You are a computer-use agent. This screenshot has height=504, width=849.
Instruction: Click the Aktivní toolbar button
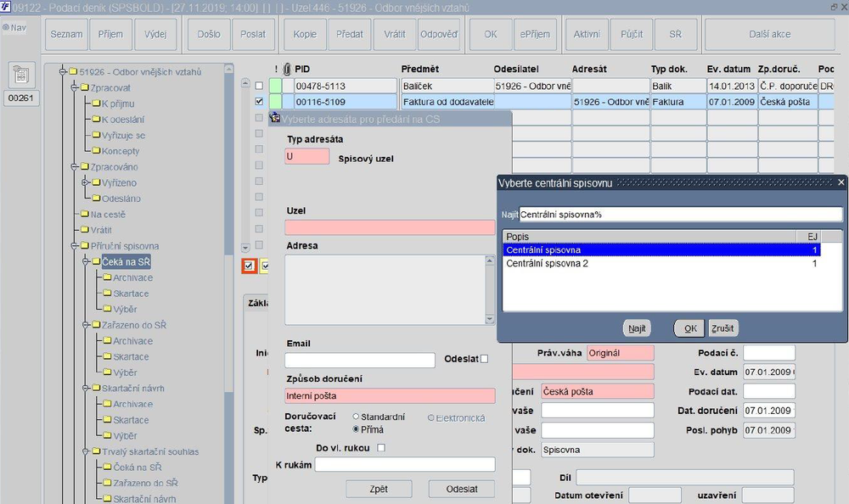[587, 34]
